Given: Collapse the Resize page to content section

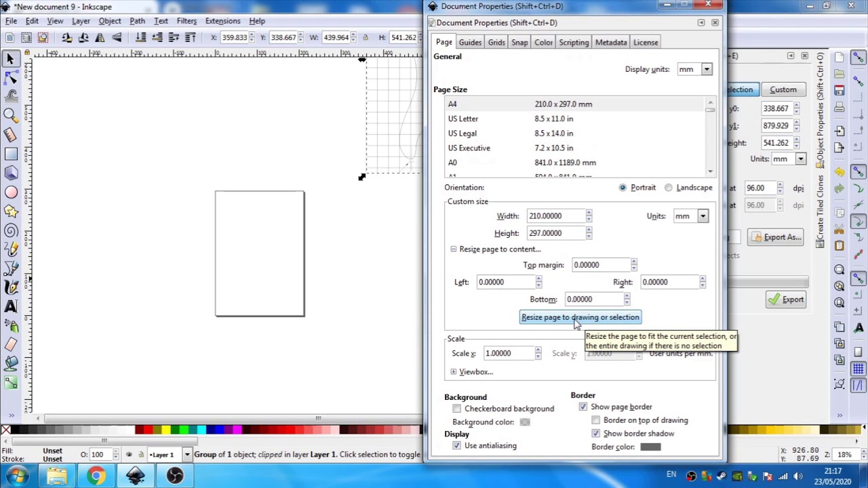Looking at the screenshot, I should pyautogui.click(x=454, y=249).
